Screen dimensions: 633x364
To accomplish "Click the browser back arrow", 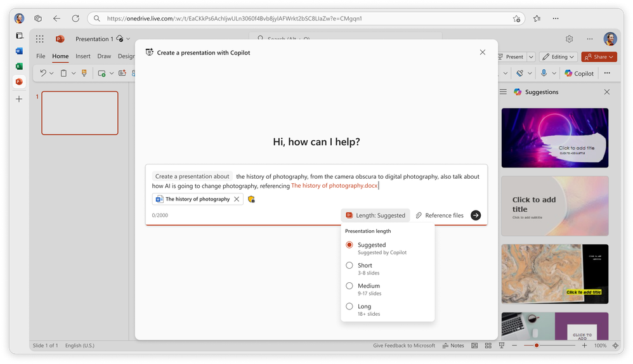I will [56, 18].
